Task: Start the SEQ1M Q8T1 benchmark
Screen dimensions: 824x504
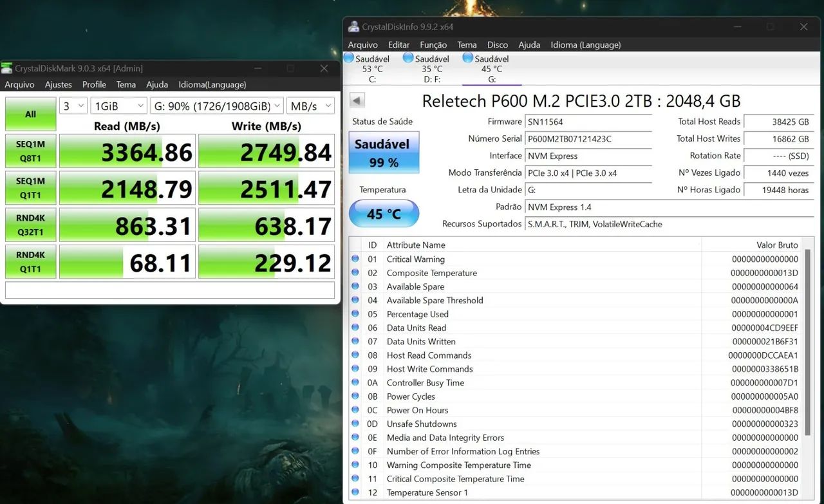Action: tap(30, 151)
